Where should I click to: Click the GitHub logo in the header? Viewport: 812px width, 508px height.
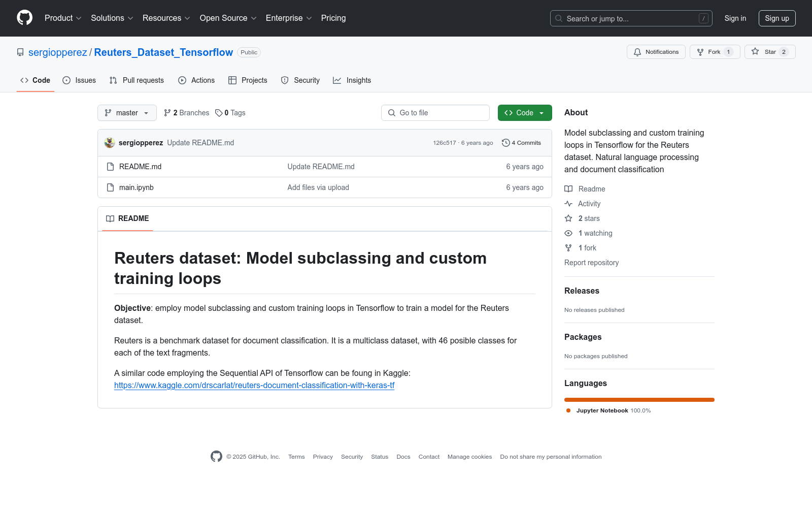point(24,18)
